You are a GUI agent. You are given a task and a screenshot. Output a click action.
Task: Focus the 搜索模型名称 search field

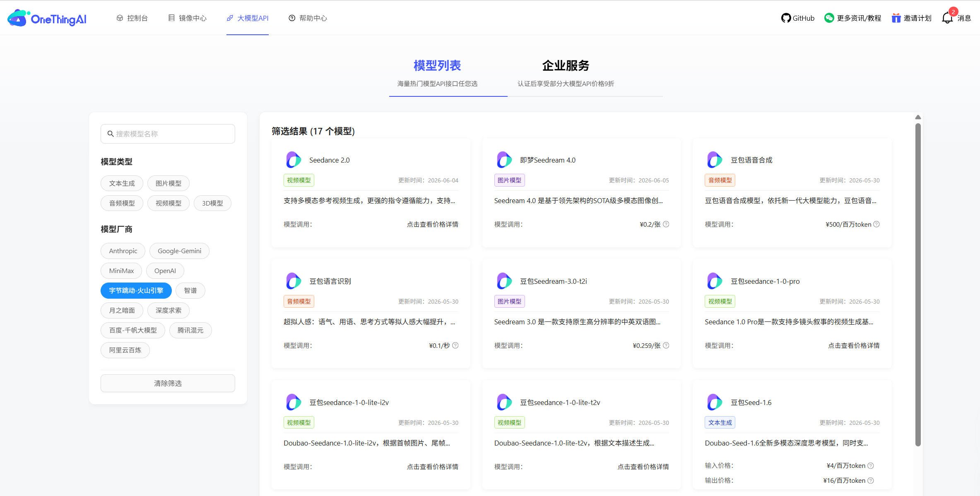coord(168,134)
